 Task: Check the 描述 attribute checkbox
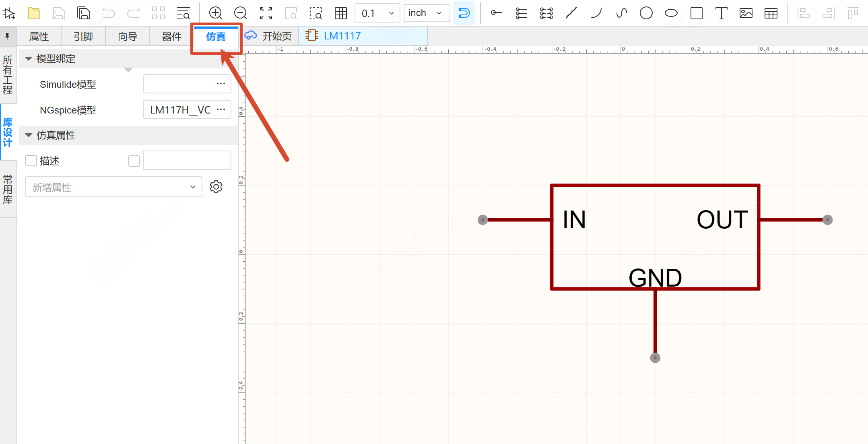tap(31, 161)
